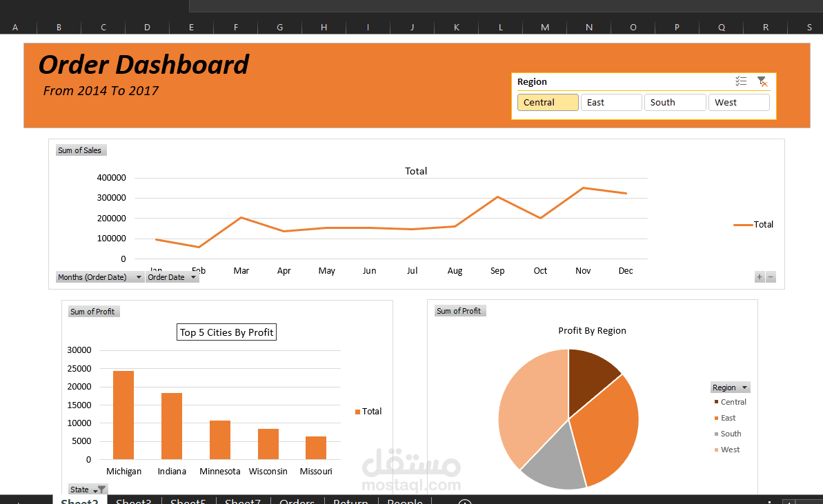Click East legend entry in pie chart
Screen dimensions: 823x504
point(725,418)
